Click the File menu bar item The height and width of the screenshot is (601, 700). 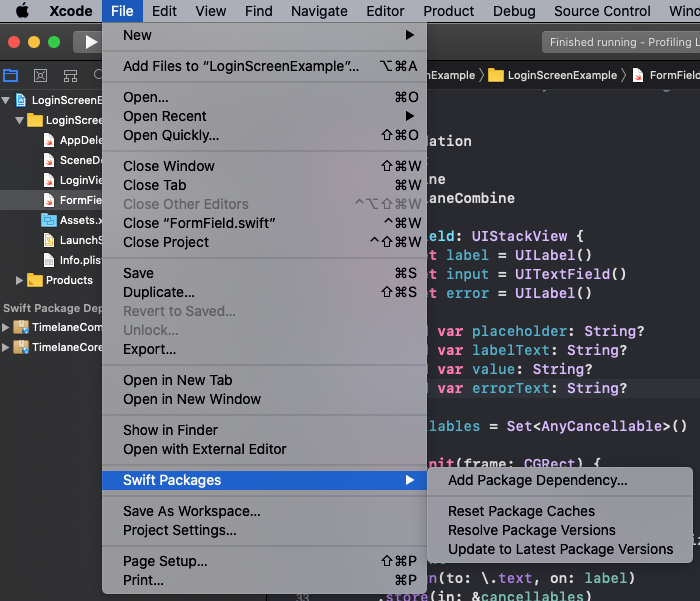122,11
